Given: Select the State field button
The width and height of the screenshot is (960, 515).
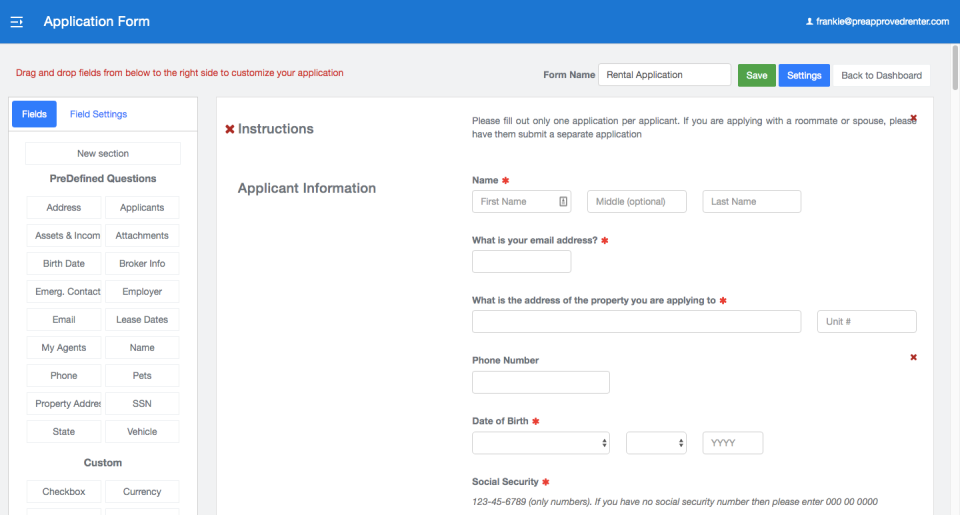Looking at the screenshot, I should tap(64, 432).
